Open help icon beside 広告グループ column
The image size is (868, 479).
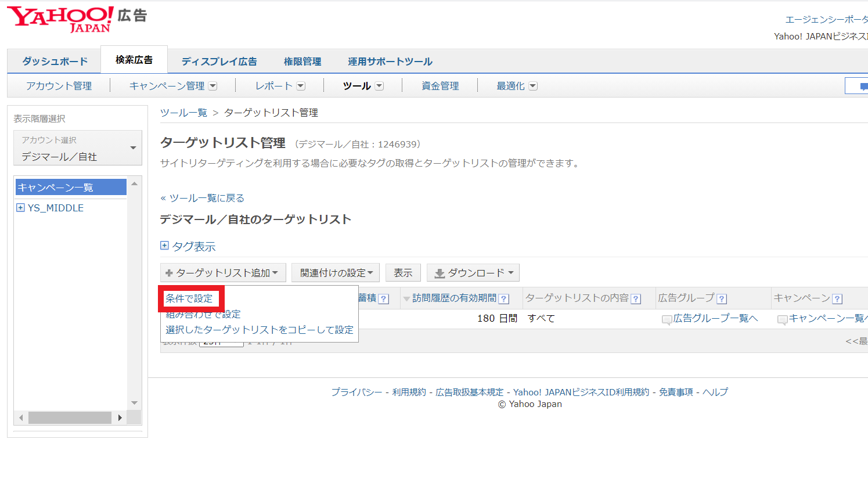[722, 299]
